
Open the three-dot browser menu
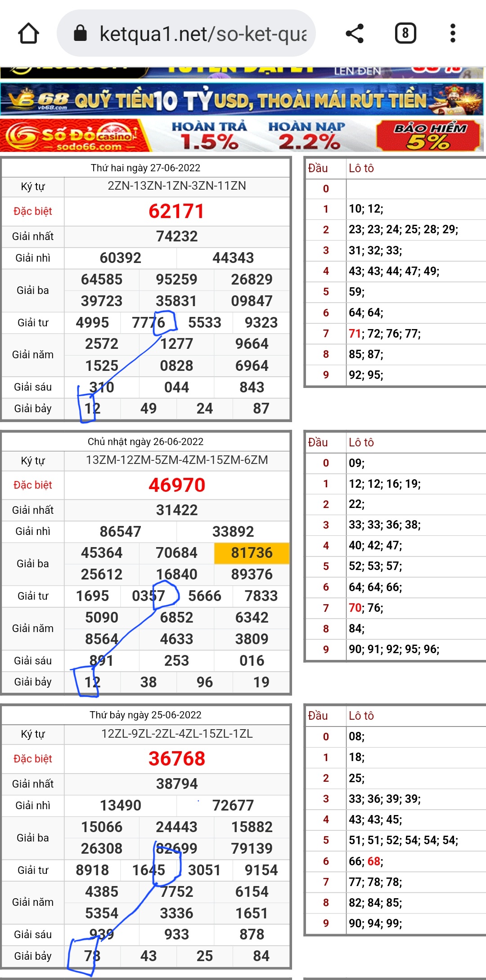[453, 34]
